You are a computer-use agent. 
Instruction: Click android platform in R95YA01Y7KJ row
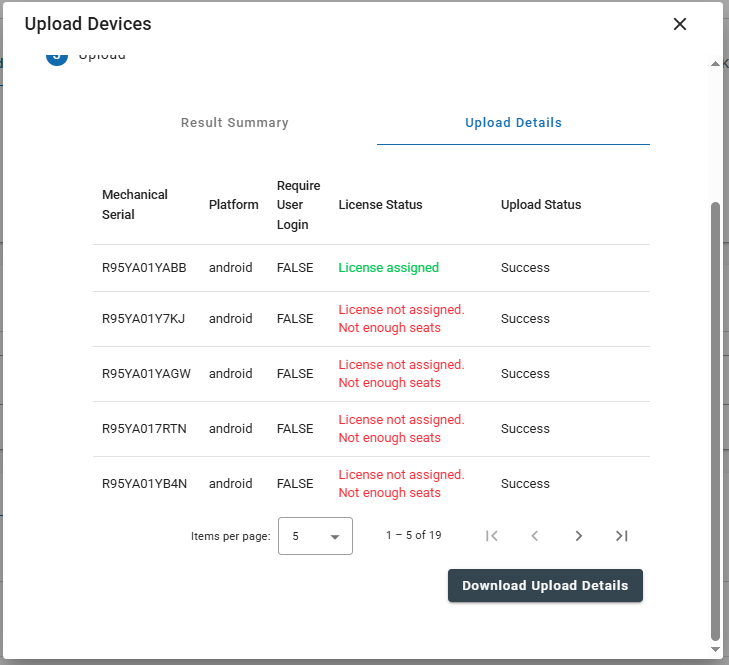[231, 319]
